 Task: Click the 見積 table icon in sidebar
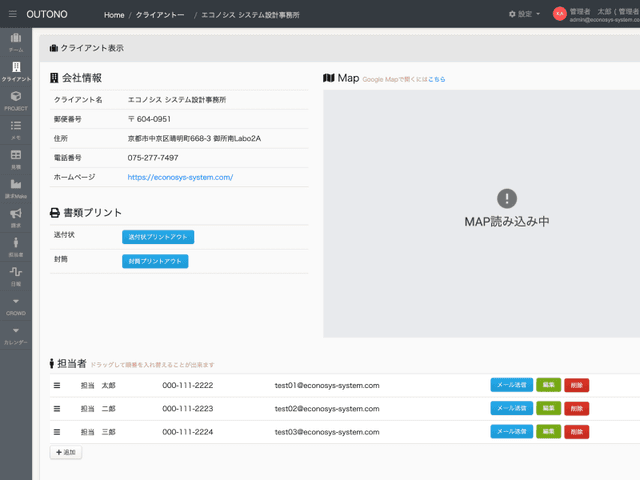point(16,159)
